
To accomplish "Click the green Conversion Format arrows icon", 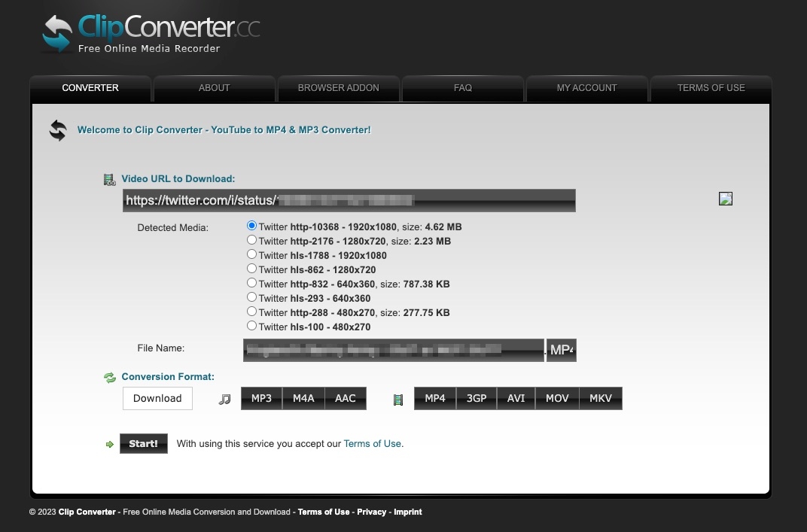I will [110, 378].
